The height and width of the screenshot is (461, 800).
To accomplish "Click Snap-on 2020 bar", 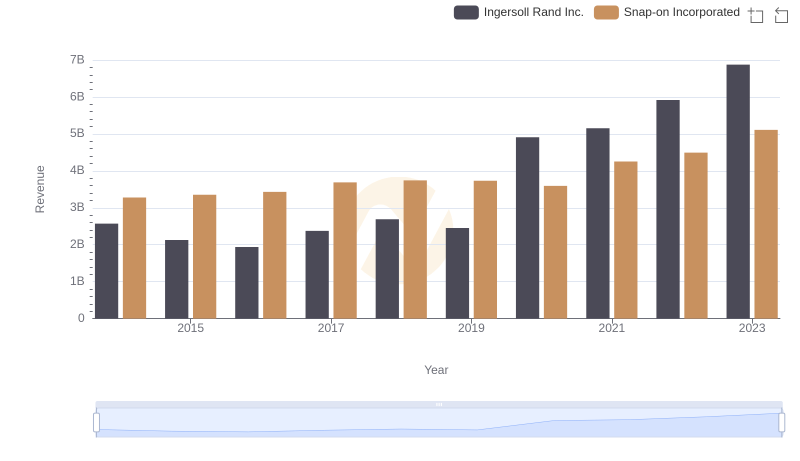I will coord(556,252).
